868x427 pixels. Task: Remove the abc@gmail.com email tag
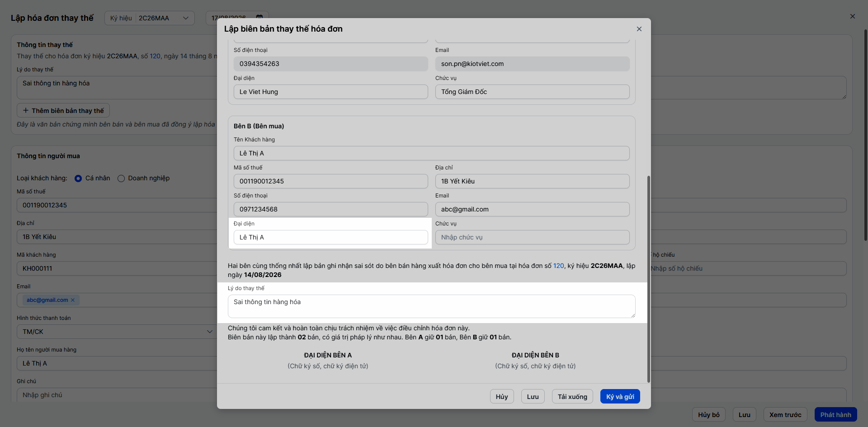73,300
